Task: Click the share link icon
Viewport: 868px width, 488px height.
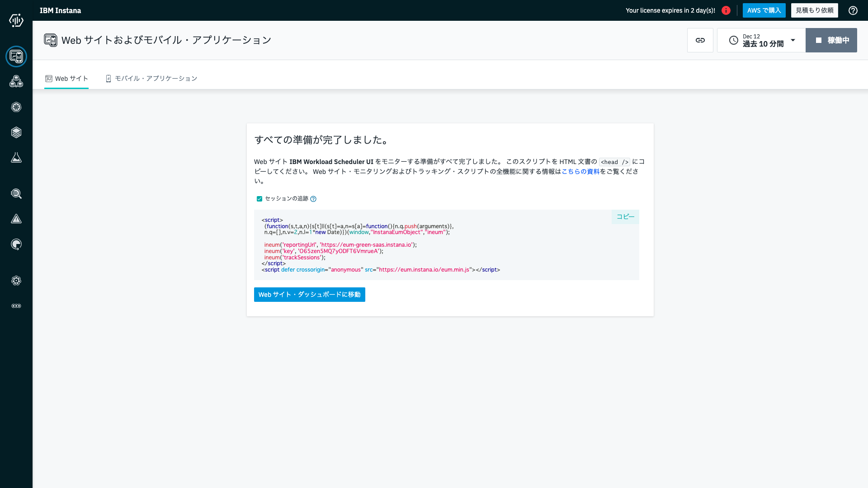Action: pyautogui.click(x=700, y=40)
